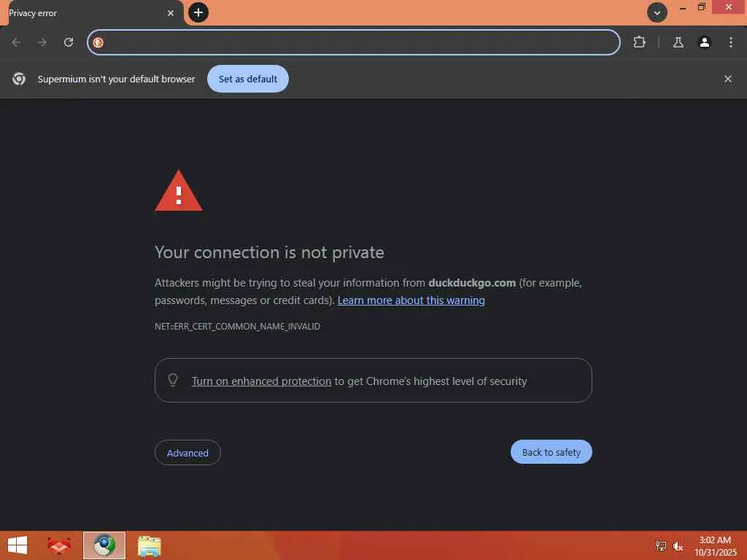
Task: Click the Supermium taskbar icon
Action: 104,545
